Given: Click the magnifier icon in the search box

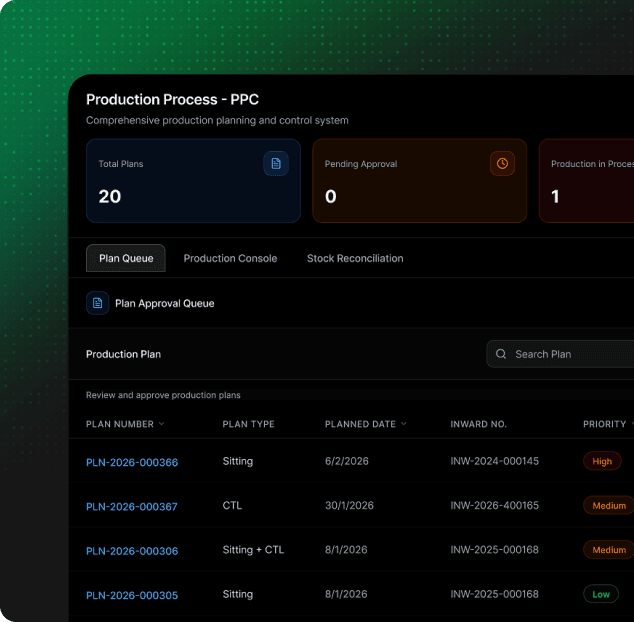Looking at the screenshot, I should [502, 354].
